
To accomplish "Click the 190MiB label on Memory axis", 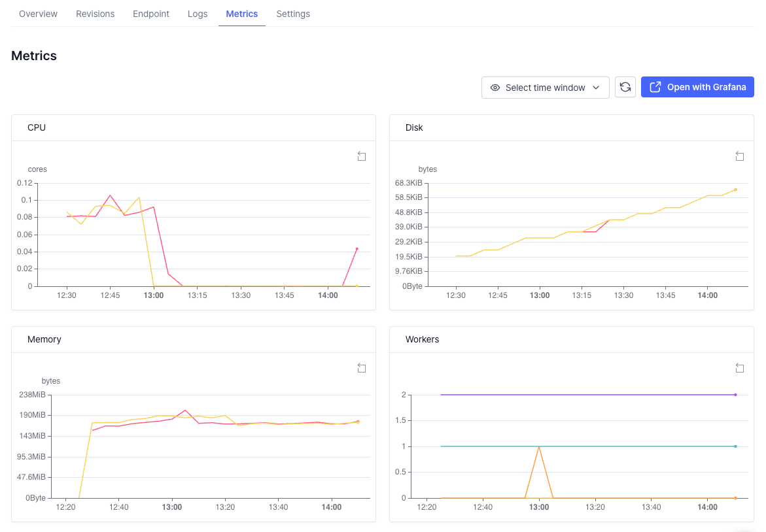I will [32, 415].
